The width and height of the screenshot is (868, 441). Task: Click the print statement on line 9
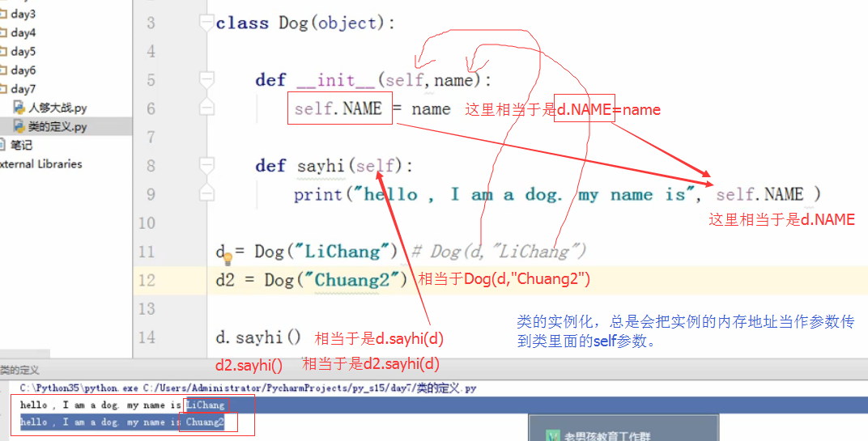[557, 195]
